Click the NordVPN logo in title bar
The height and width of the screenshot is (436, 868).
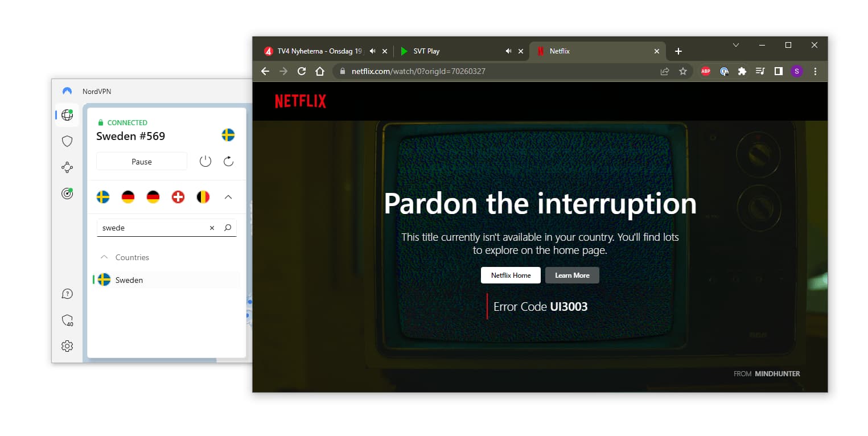(67, 91)
